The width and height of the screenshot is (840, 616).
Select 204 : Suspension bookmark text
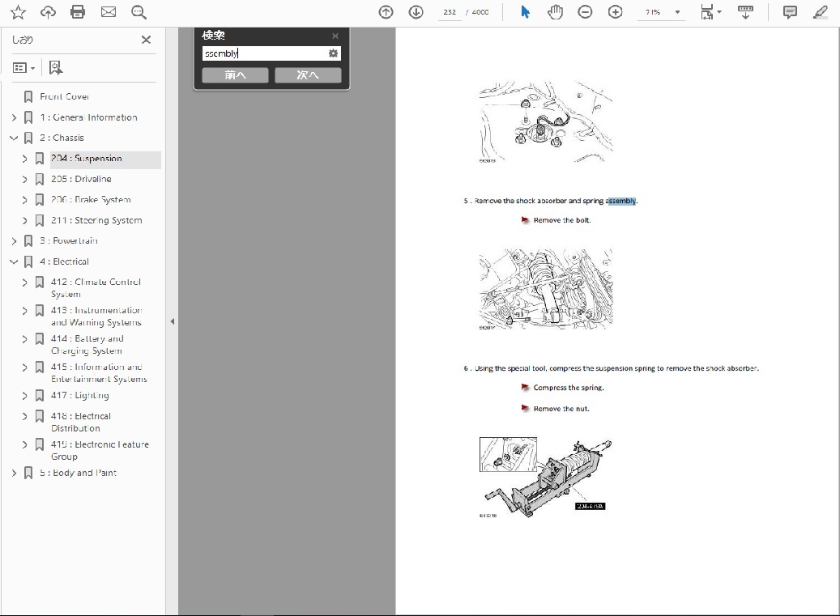(x=86, y=159)
